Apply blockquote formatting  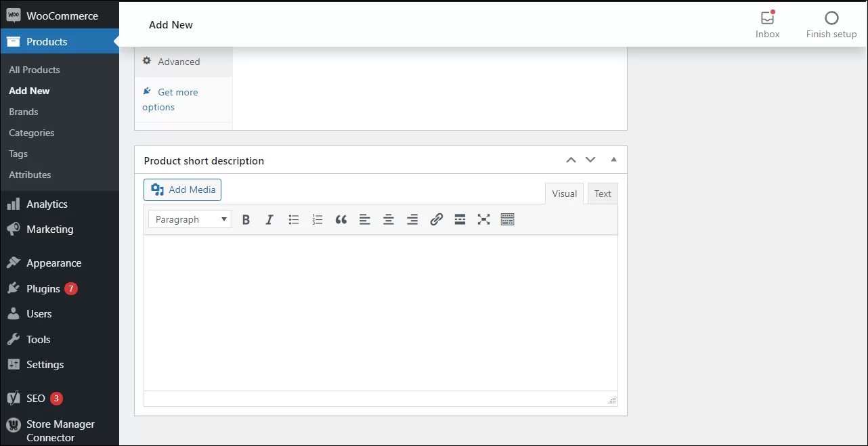[x=341, y=219]
